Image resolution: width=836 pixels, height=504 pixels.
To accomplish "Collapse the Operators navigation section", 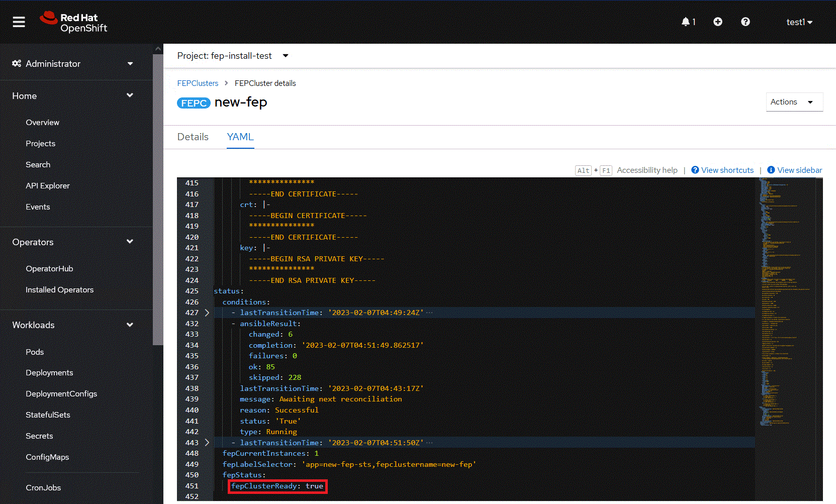I will pyautogui.click(x=130, y=242).
